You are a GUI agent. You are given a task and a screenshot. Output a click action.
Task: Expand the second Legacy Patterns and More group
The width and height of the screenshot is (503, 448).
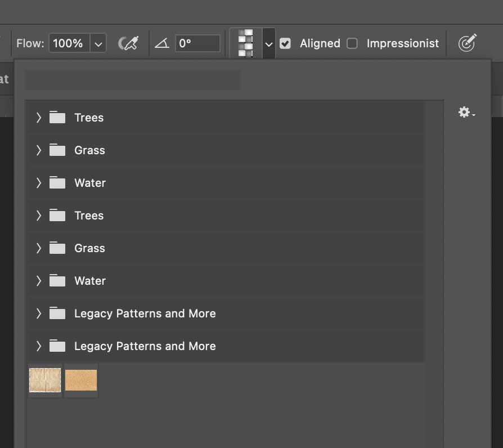[x=38, y=346]
